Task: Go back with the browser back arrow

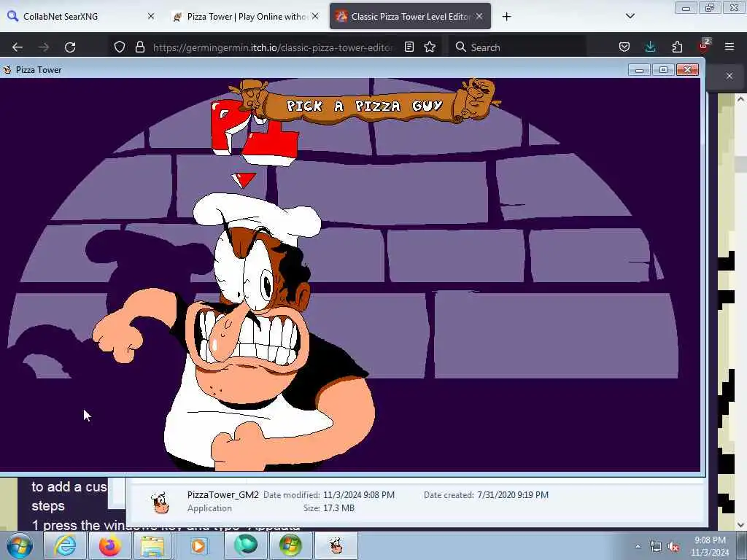Action: pos(18,47)
